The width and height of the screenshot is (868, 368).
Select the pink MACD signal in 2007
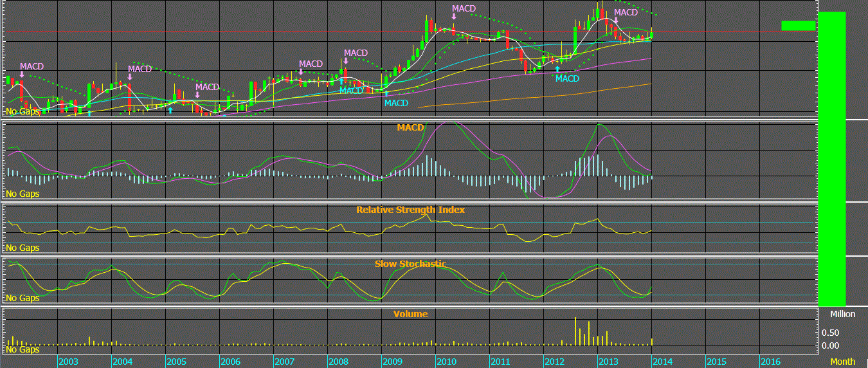pos(311,64)
